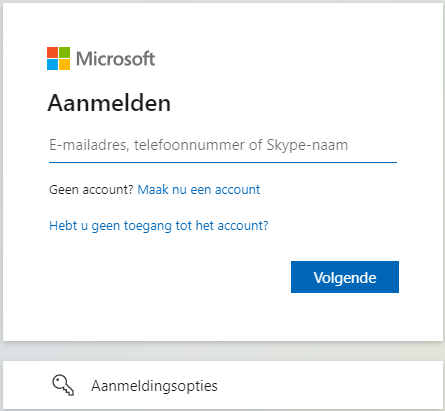
Task: Click the yellow square of the Microsoft logo
Action: [65, 65]
